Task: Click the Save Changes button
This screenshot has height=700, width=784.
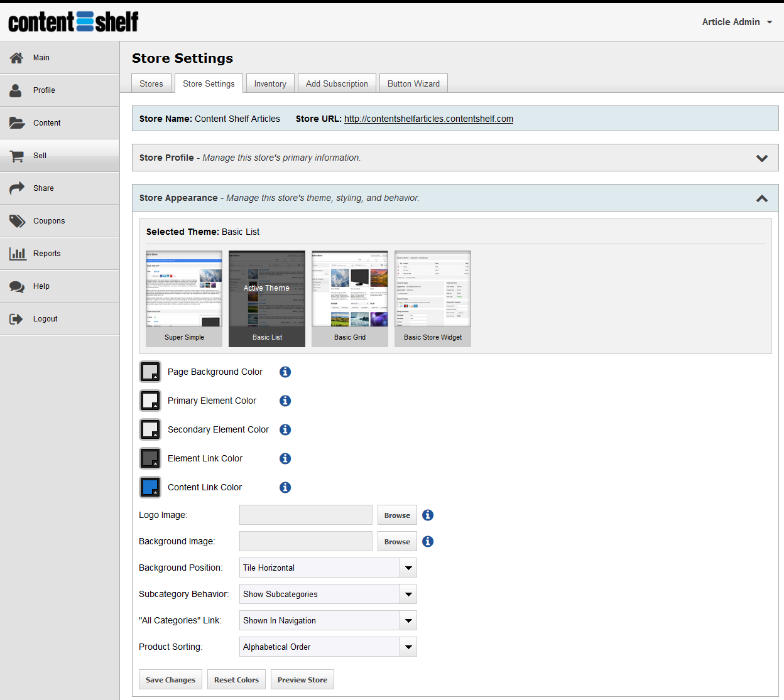Action: [x=170, y=679]
